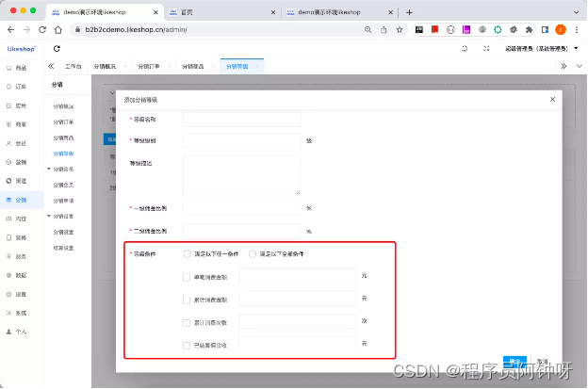Click the 等级名称 input field
Screen dimensions: 588x389
241,120
